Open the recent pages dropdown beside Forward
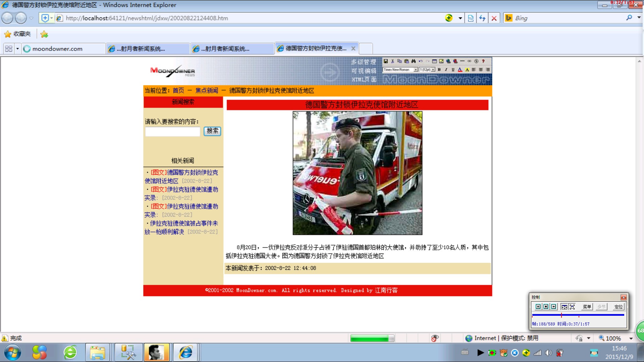This screenshot has width=644, height=362. coord(31,18)
